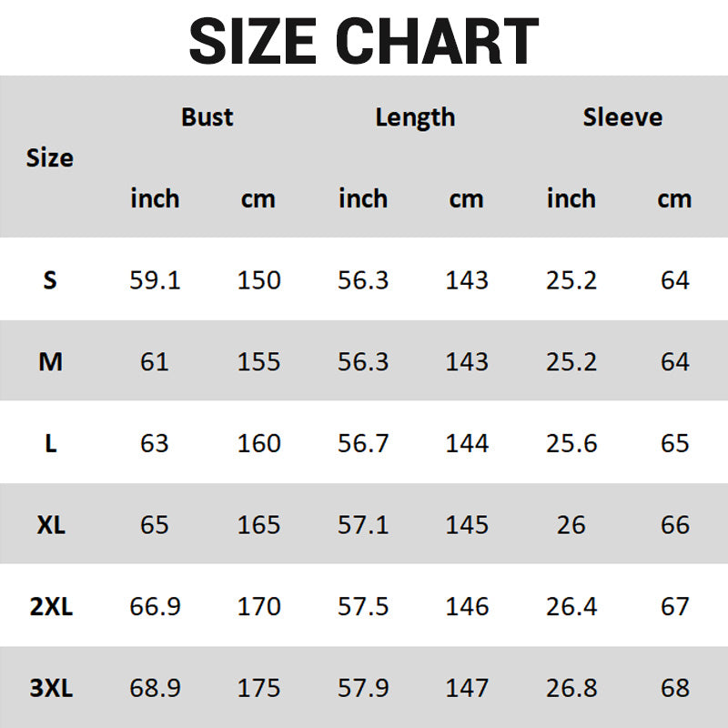
Task: Select the Bust column header
Action: pyautogui.click(x=207, y=117)
